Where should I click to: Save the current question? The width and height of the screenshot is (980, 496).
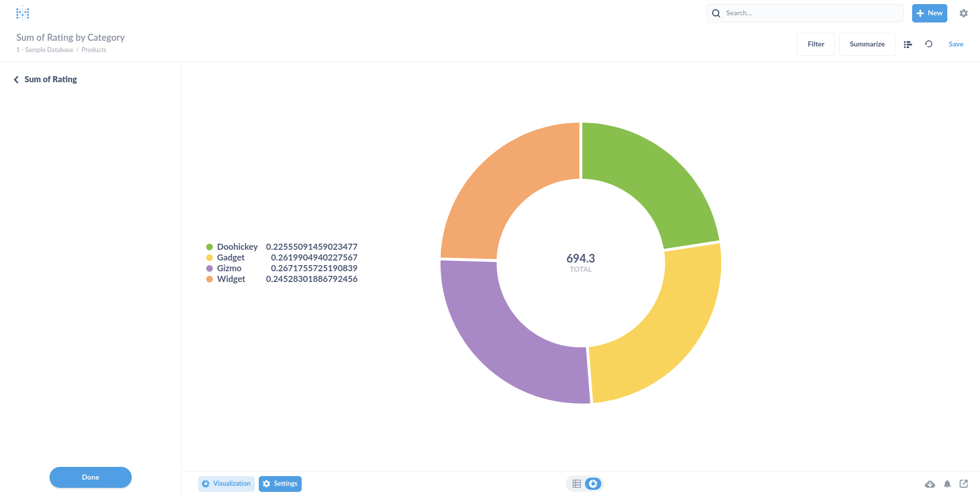[x=956, y=44]
